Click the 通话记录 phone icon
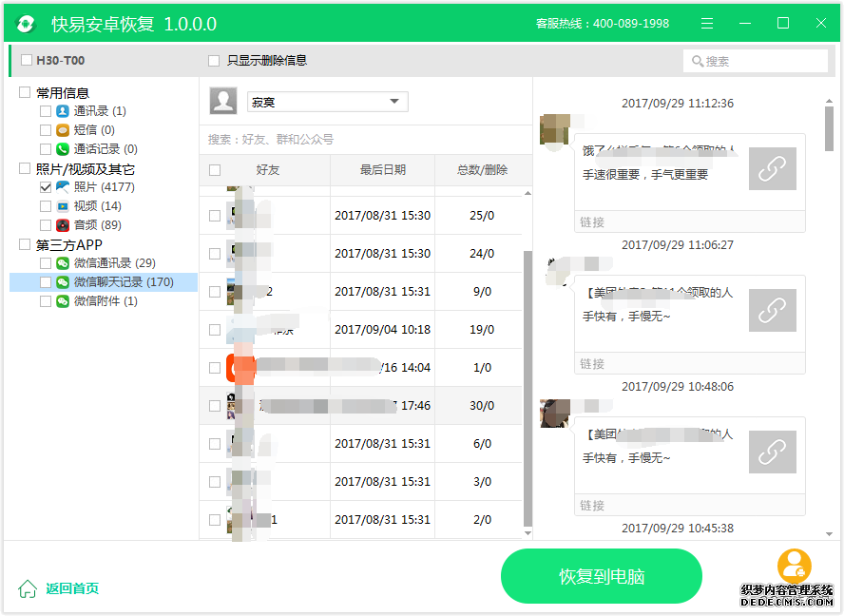The width and height of the screenshot is (844, 616). (63, 148)
